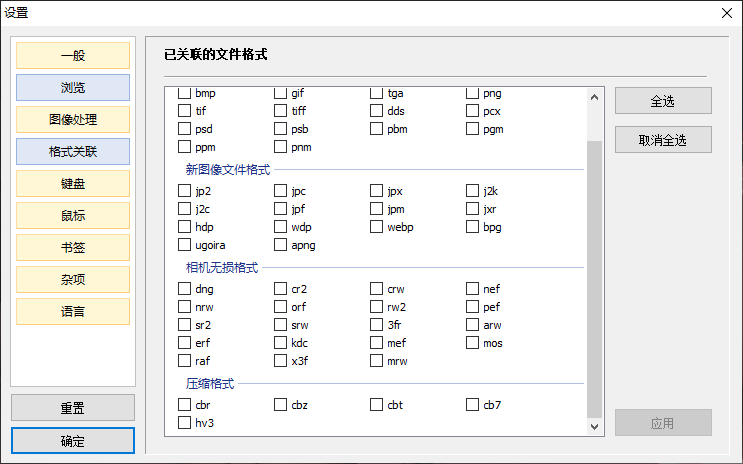Viewport: 743px width, 464px height.
Task: Switch to the 杂项 settings category
Action: point(73,280)
